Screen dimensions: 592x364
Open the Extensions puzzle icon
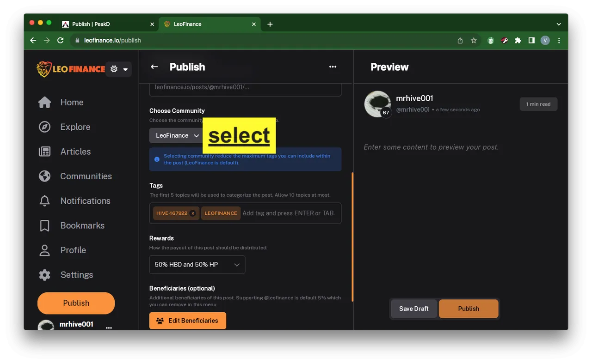click(518, 40)
